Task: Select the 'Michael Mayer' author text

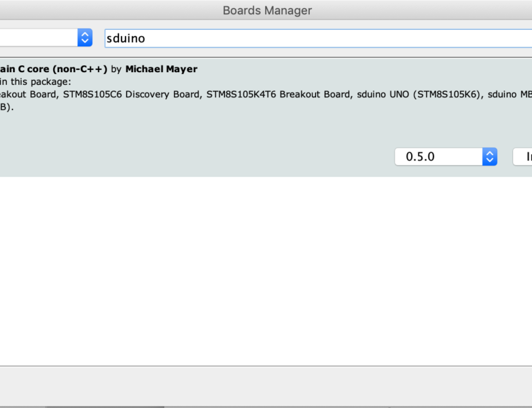Action: [x=161, y=69]
